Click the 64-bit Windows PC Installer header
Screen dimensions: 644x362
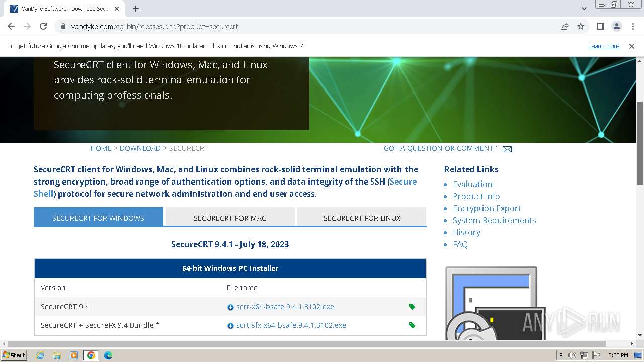pos(230,268)
